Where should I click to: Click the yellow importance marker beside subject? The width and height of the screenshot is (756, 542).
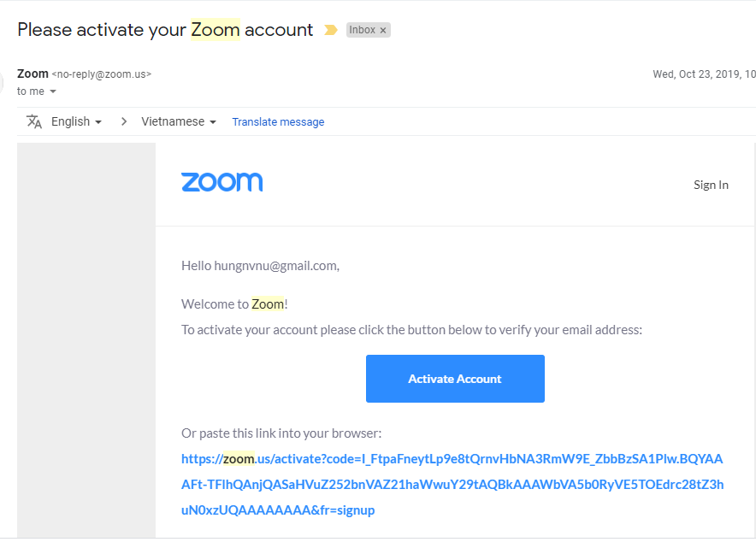331,30
